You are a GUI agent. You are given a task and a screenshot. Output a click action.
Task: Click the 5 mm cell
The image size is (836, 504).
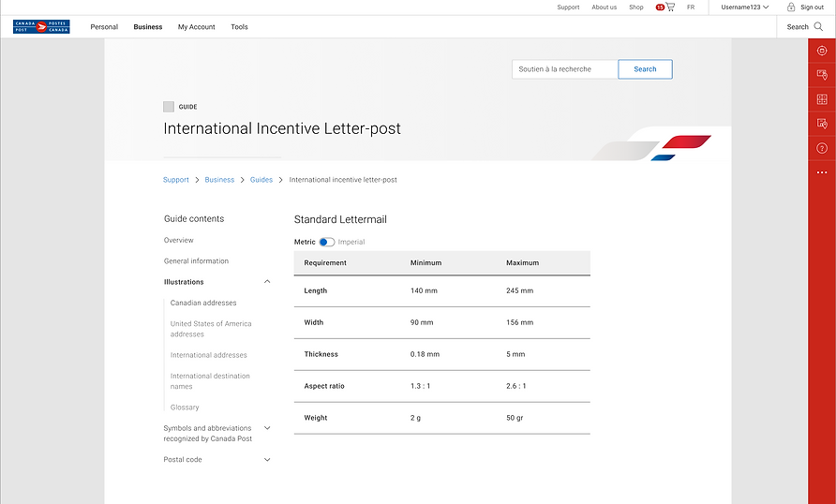coord(515,354)
